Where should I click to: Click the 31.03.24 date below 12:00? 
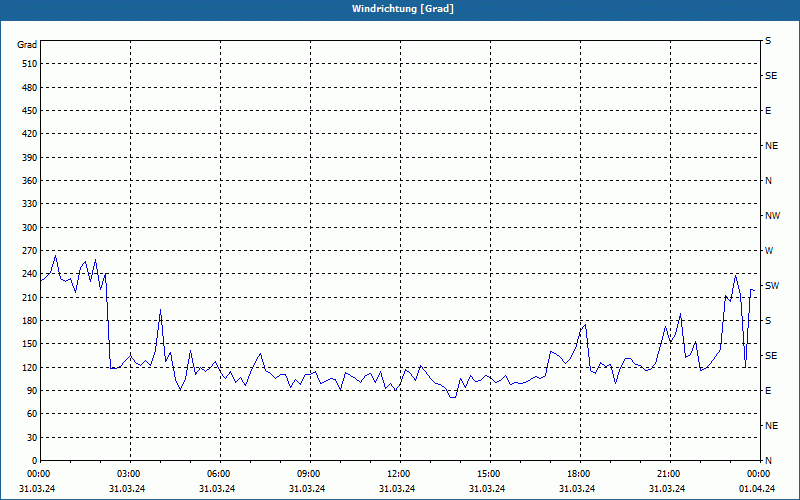pyautogui.click(x=397, y=489)
